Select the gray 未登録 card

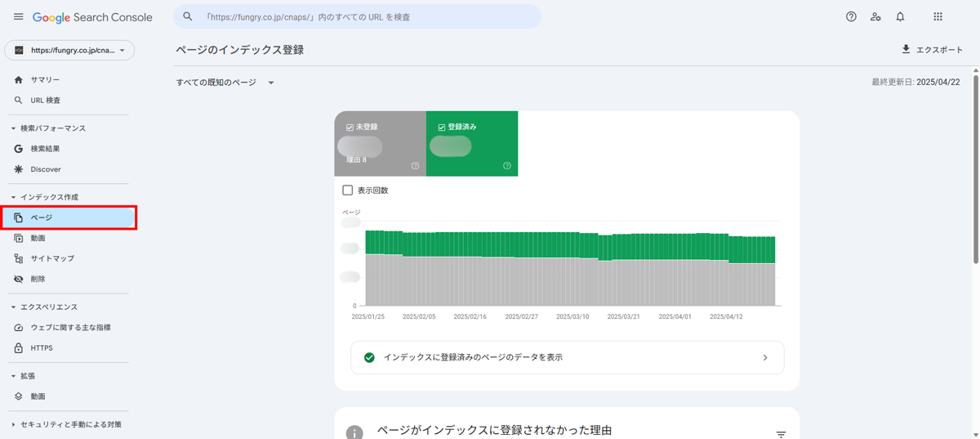coord(380,144)
